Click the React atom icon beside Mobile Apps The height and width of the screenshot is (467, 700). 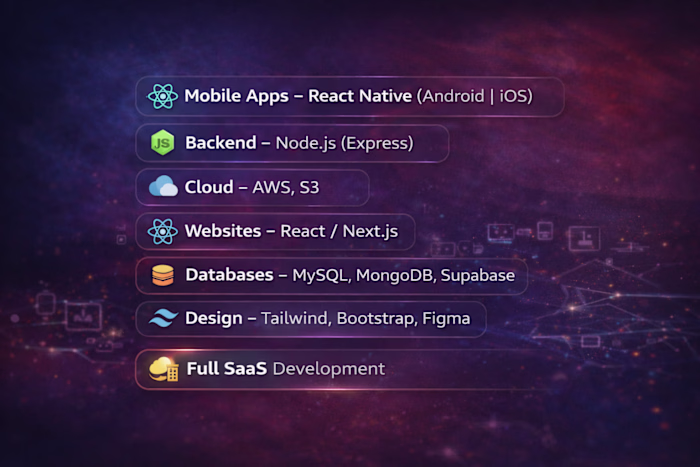(x=163, y=96)
